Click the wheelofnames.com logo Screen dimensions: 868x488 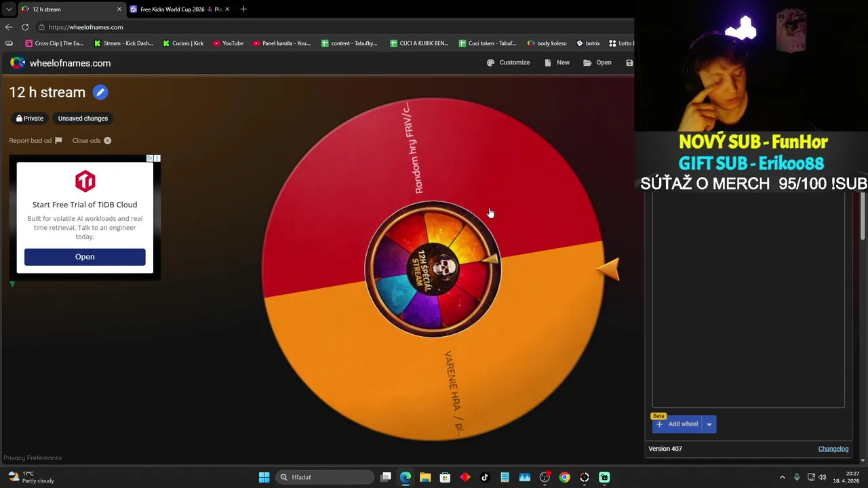pos(60,63)
